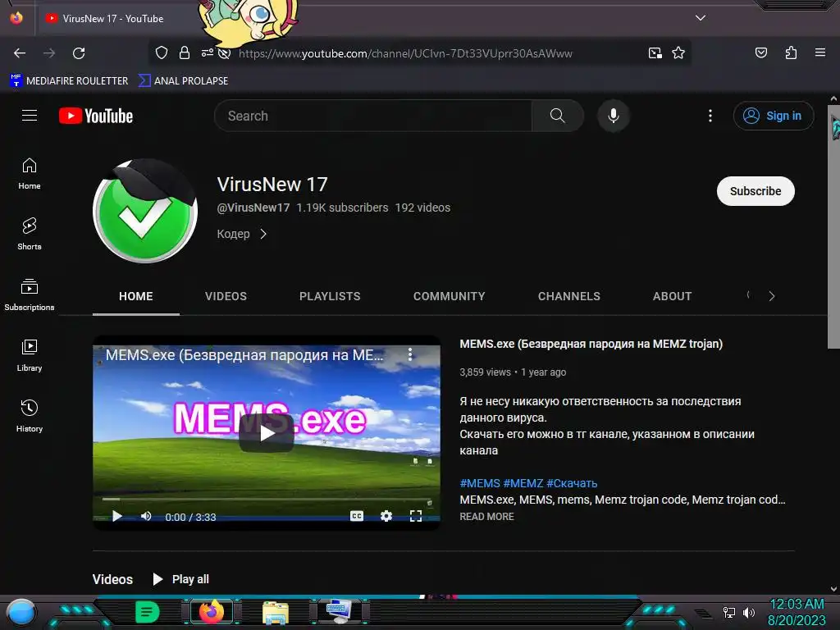Open YouTube settings three-dot menu
This screenshot has height=630, width=840.
[710, 116]
